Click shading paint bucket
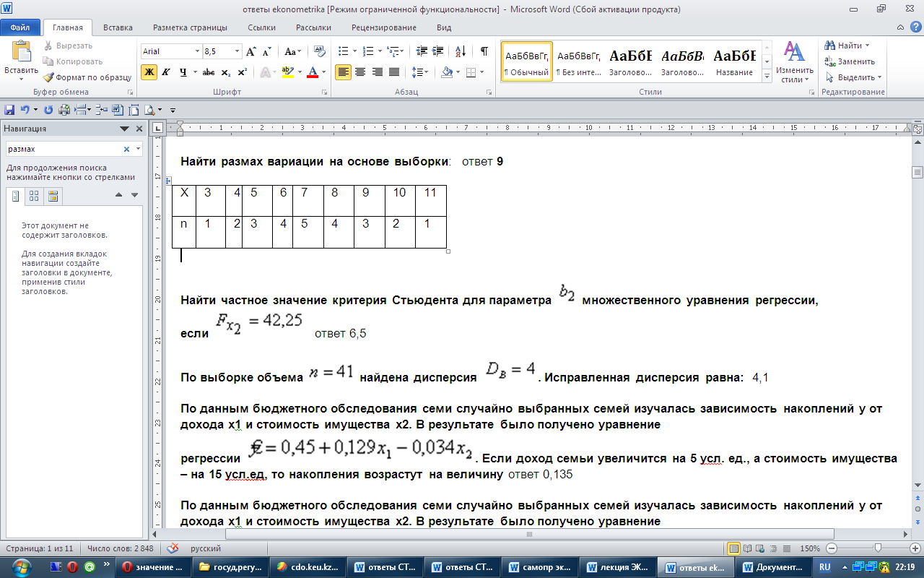 click(447, 72)
